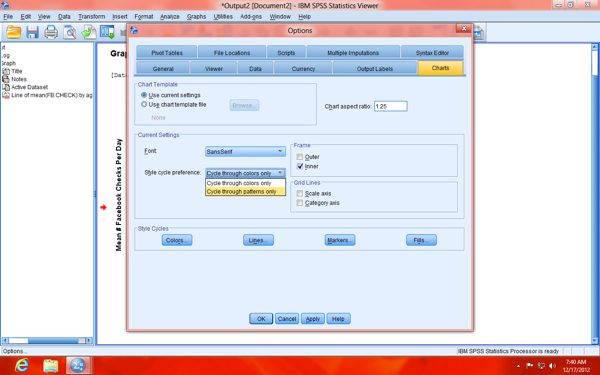600x375 pixels.
Task: Enable Category axis grid lines checkbox
Action: pyautogui.click(x=300, y=203)
